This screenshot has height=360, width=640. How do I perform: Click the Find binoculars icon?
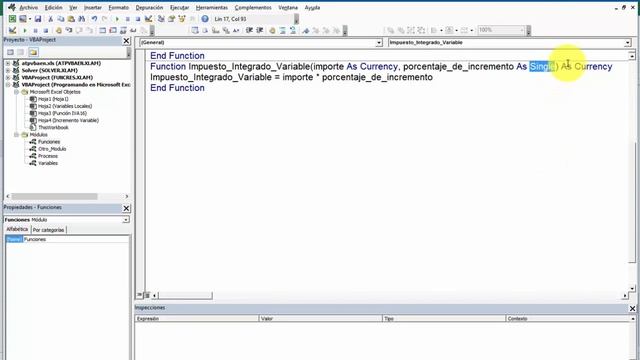[82, 19]
